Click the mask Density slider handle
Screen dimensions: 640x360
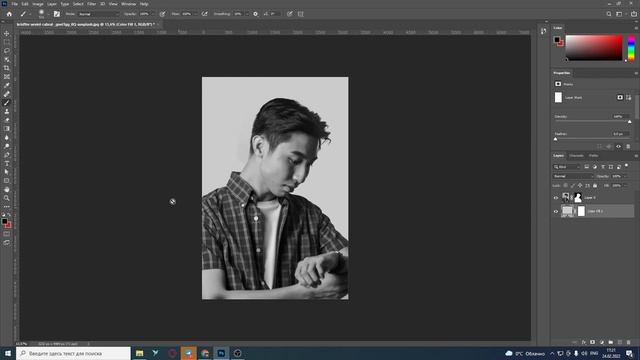point(629,122)
